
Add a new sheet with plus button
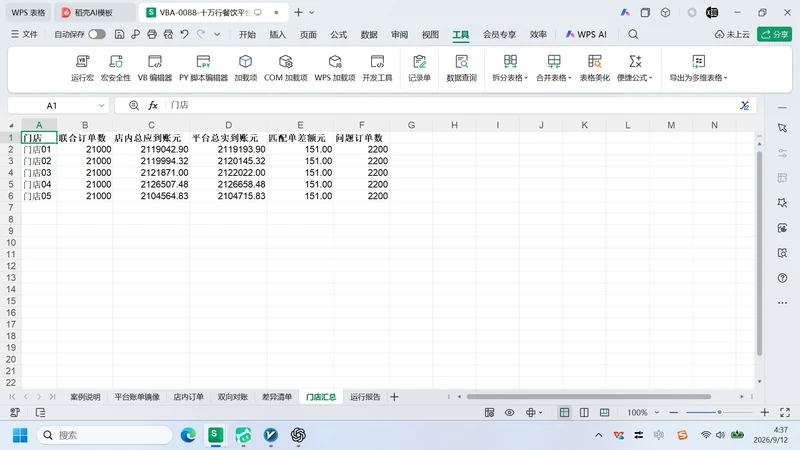click(394, 397)
